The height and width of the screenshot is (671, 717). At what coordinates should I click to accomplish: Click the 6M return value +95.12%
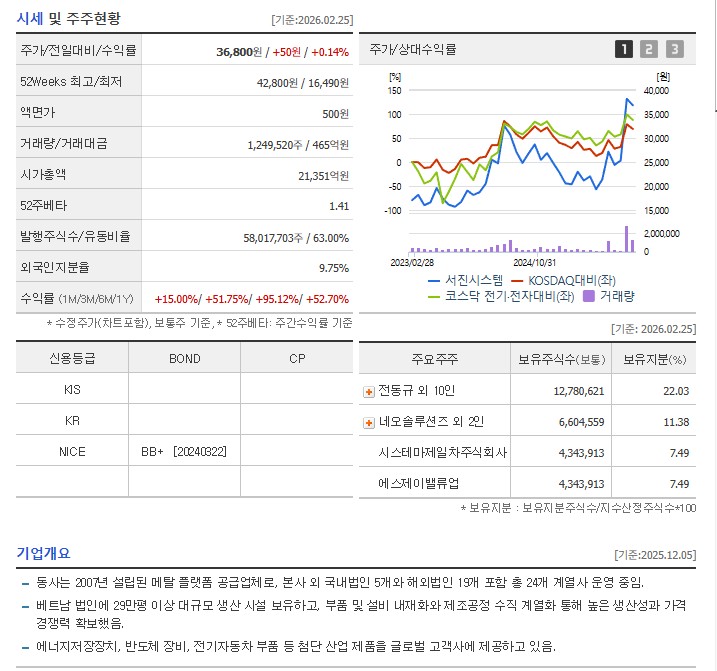click(x=278, y=299)
